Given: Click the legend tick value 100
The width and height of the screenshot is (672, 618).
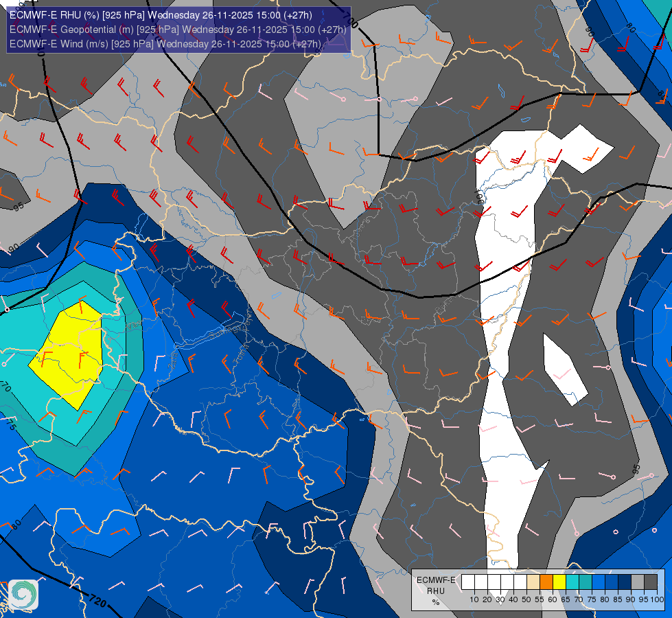Looking at the screenshot, I should [657, 599].
